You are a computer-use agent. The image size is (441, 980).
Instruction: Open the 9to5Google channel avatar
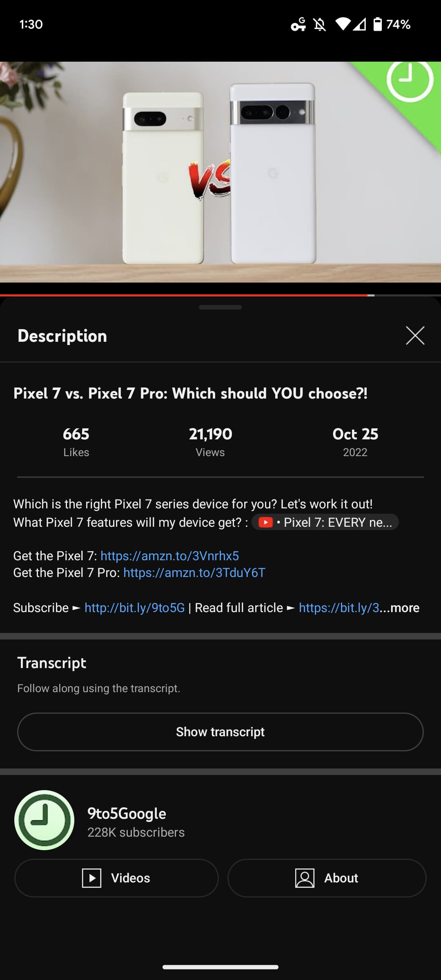pyautogui.click(x=44, y=820)
